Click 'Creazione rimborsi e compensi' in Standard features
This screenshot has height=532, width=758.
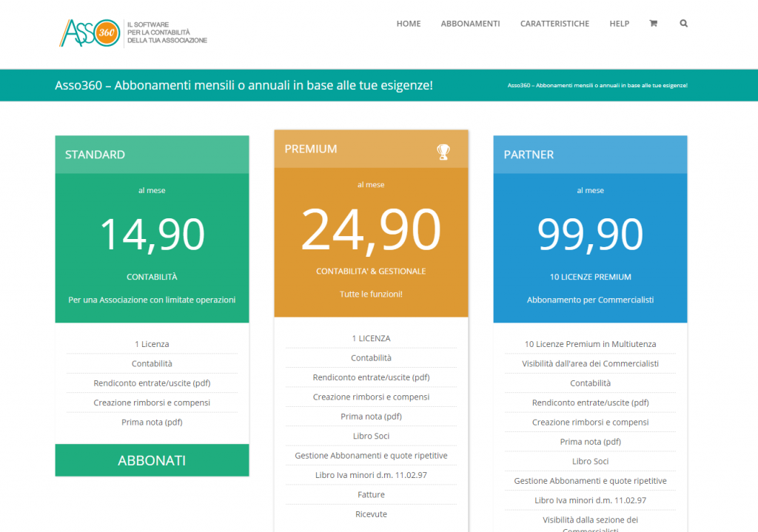[152, 403]
